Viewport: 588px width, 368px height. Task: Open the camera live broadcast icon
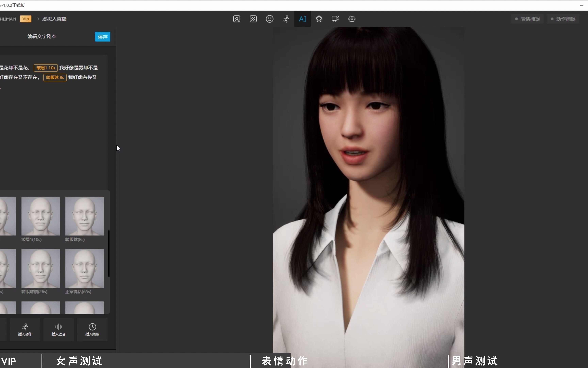[335, 19]
